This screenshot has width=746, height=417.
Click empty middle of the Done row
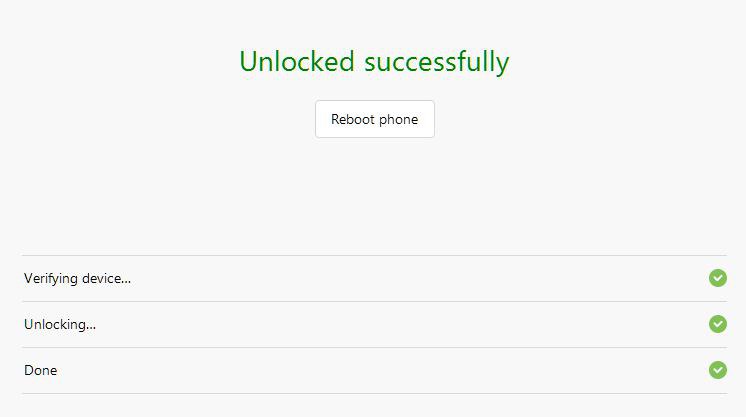400,370
